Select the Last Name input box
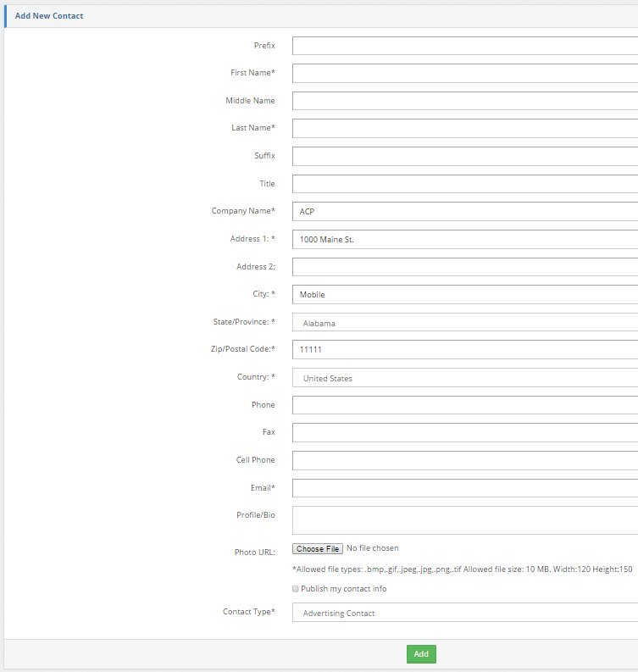 coord(464,129)
